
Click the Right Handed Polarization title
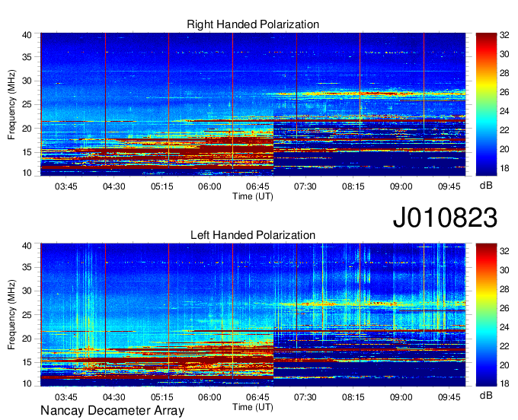(253, 24)
